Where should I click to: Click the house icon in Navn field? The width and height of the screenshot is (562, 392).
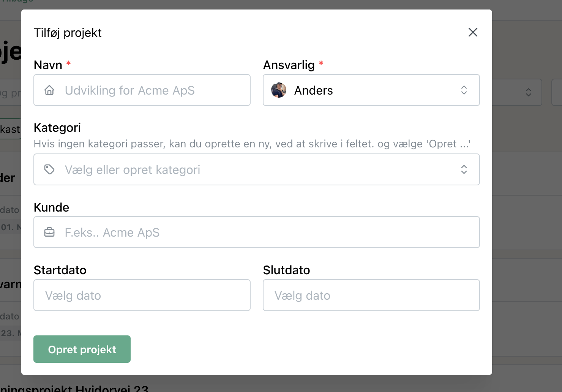(49, 90)
